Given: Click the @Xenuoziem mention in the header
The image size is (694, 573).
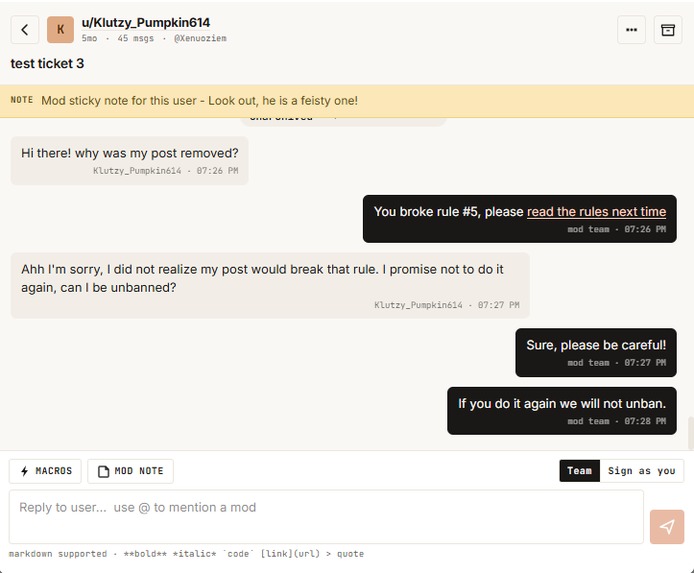Looking at the screenshot, I should 200,38.
